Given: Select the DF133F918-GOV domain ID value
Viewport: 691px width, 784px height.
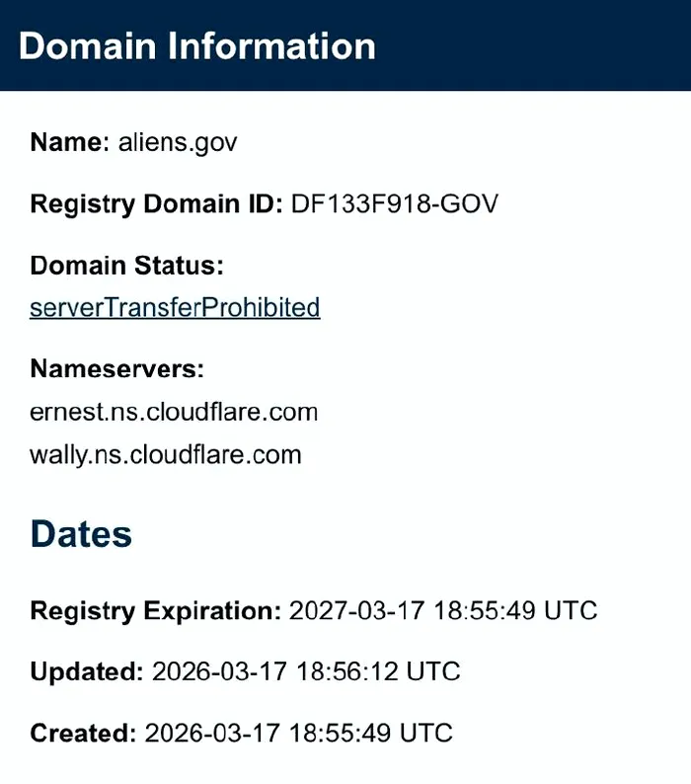Looking at the screenshot, I should tap(395, 204).
